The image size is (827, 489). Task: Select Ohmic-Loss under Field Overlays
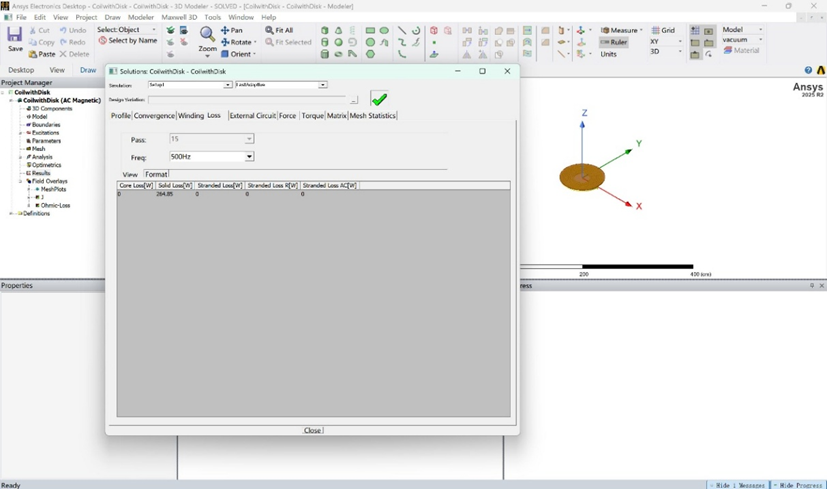[55, 205]
